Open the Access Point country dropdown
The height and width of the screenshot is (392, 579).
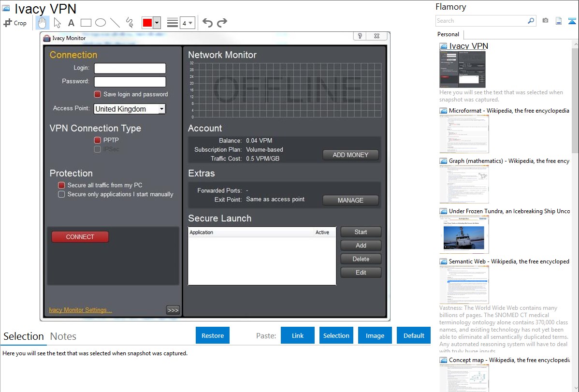point(161,109)
